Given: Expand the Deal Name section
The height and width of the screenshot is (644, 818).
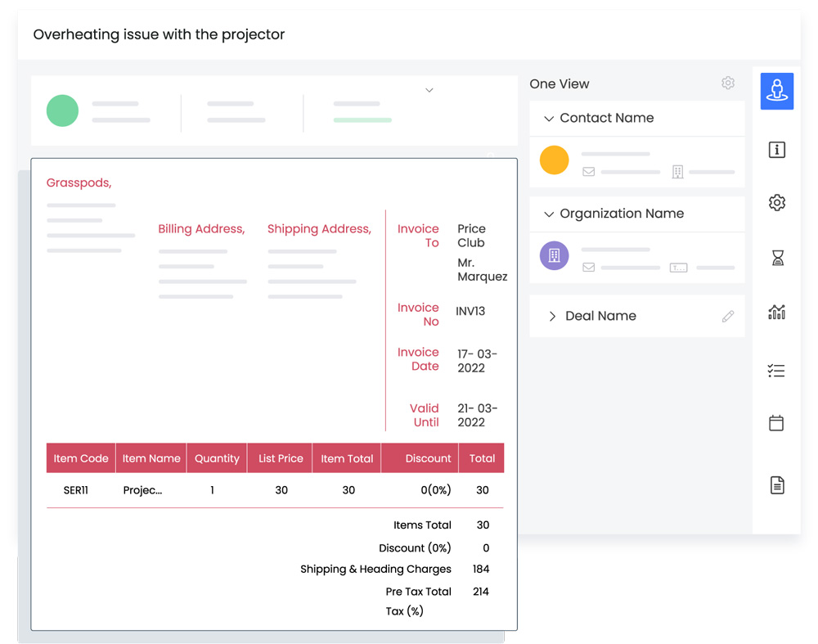Looking at the screenshot, I should click(552, 317).
